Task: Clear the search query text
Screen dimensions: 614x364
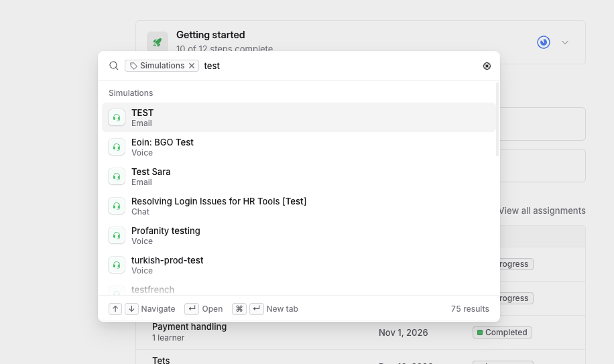Action: tap(487, 66)
